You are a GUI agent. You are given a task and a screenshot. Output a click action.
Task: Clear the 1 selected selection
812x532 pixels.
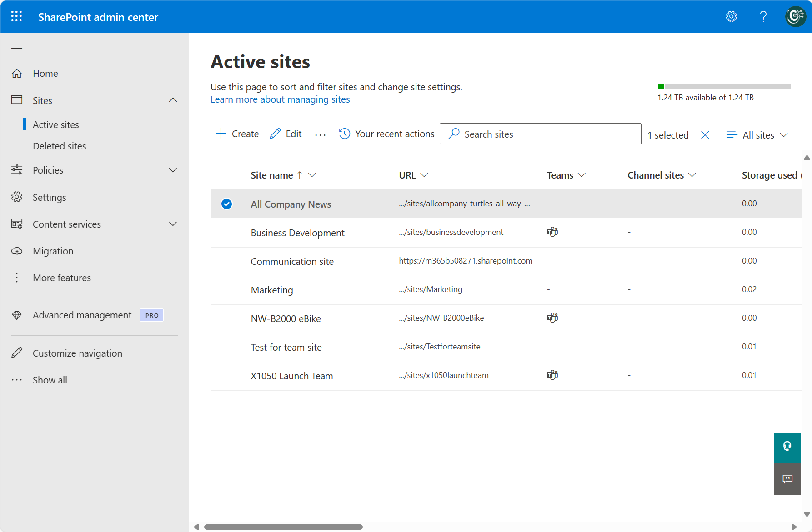point(705,134)
